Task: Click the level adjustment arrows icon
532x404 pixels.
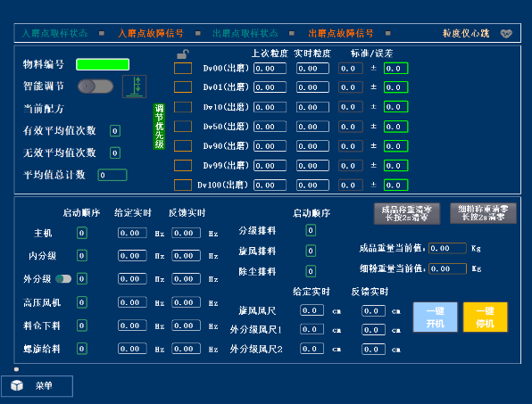Action: (x=135, y=87)
